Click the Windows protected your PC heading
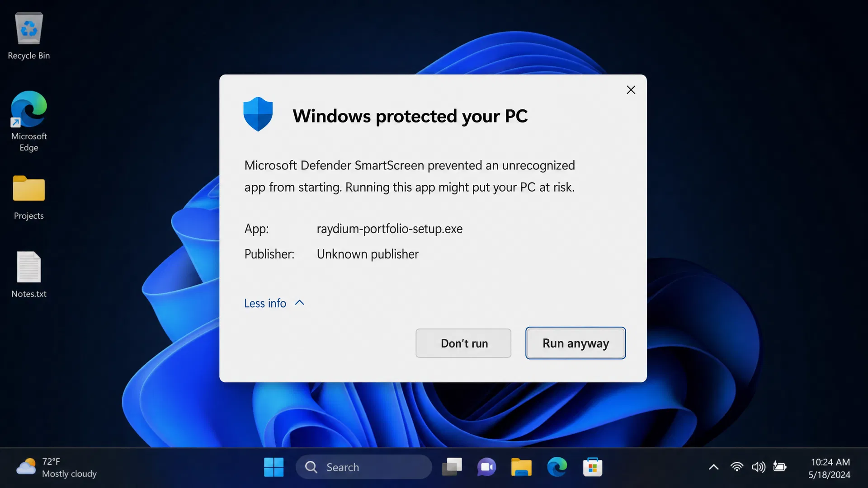868x488 pixels. point(410,116)
